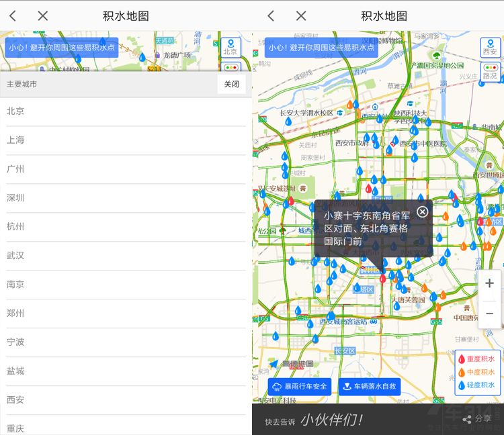The image size is (504, 435).
Task: Tap the warning banner on left map
Action: coord(62,48)
